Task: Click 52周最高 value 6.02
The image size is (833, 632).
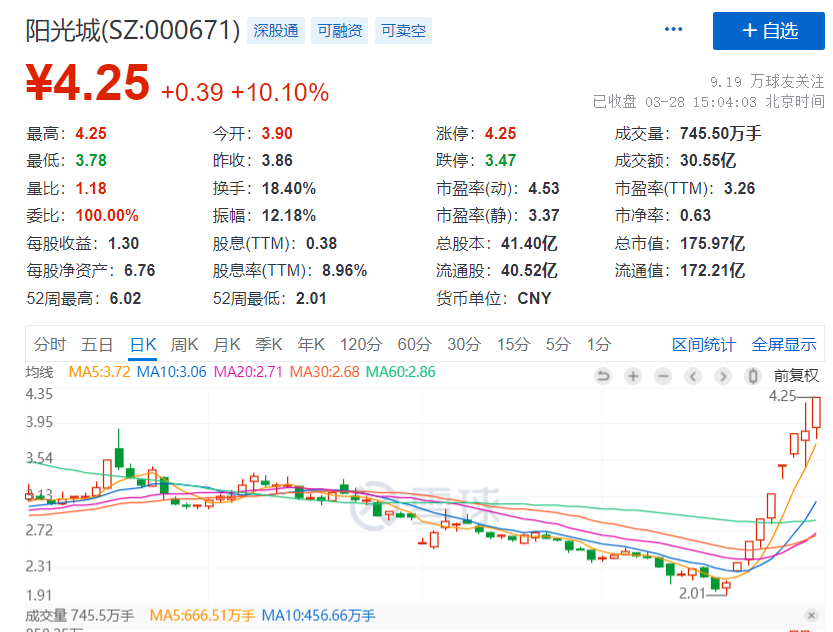Action: pyautogui.click(x=125, y=298)
